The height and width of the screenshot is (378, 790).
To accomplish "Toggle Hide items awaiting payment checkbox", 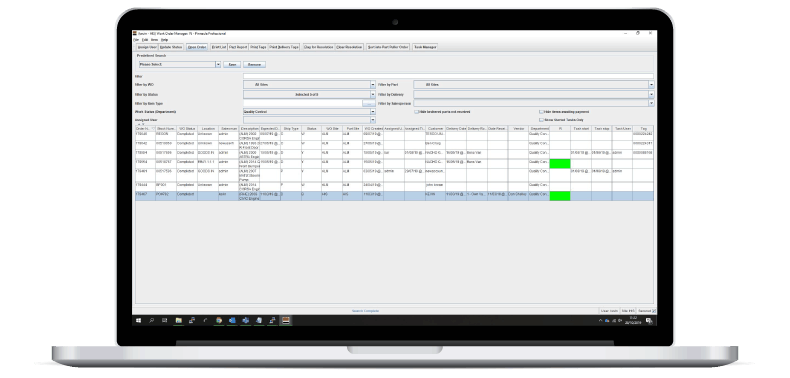I will (x=541, y=112).
